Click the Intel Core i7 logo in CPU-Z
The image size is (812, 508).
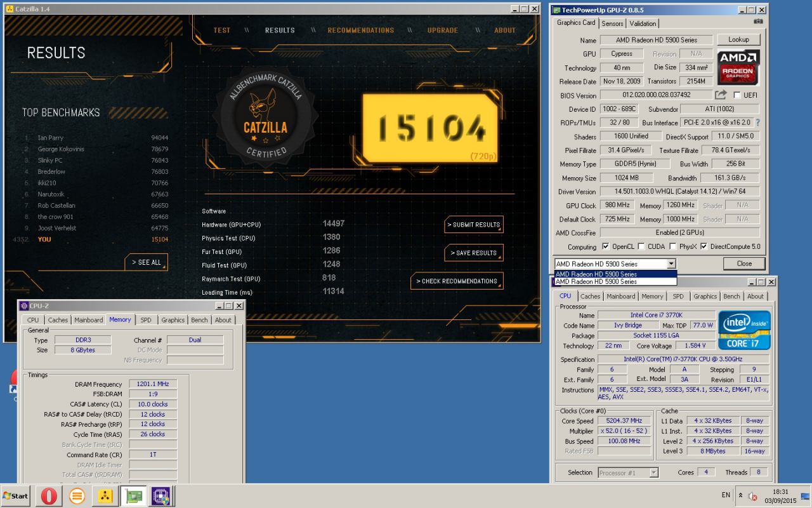tap(744, 330)
